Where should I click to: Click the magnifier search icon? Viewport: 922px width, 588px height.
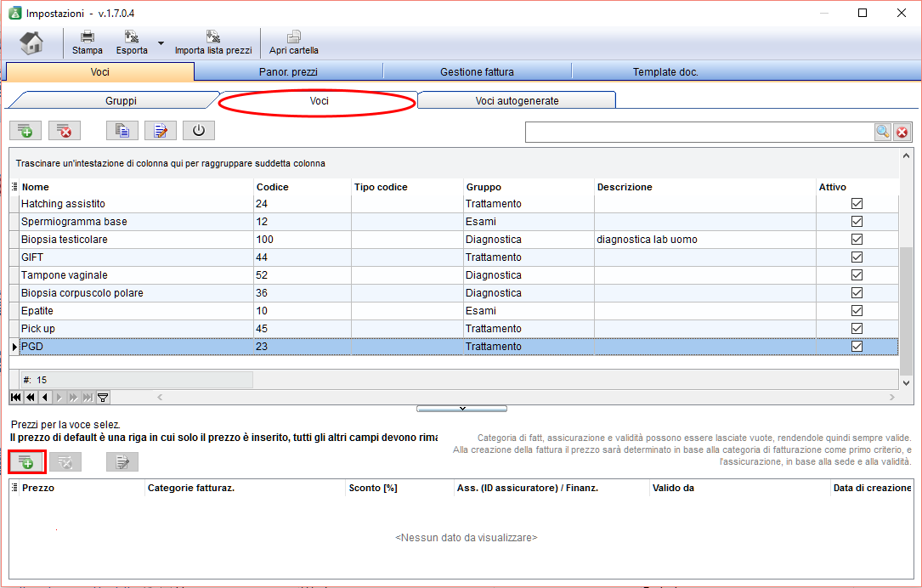(x=883, y=133)
